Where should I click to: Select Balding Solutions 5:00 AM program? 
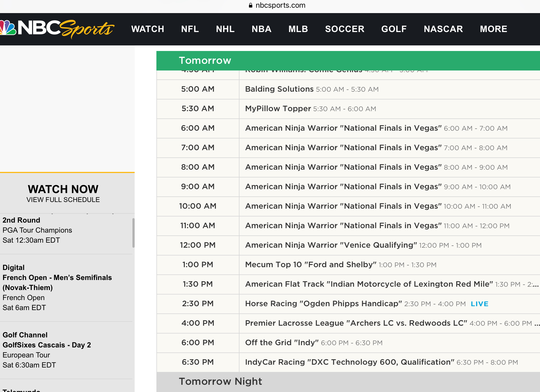point(389,89)
